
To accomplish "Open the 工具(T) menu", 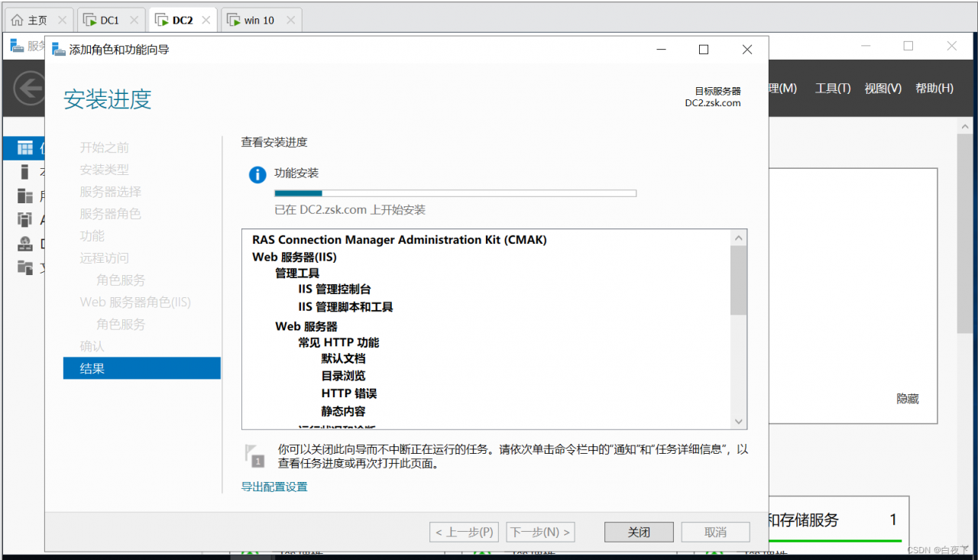I will [833, 88].
